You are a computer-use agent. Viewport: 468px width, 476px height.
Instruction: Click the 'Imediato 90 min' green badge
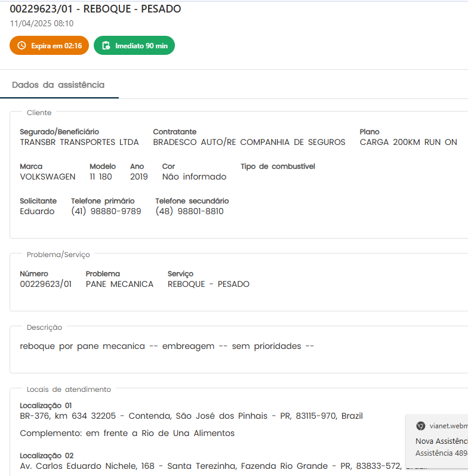(x=134, y=45)
